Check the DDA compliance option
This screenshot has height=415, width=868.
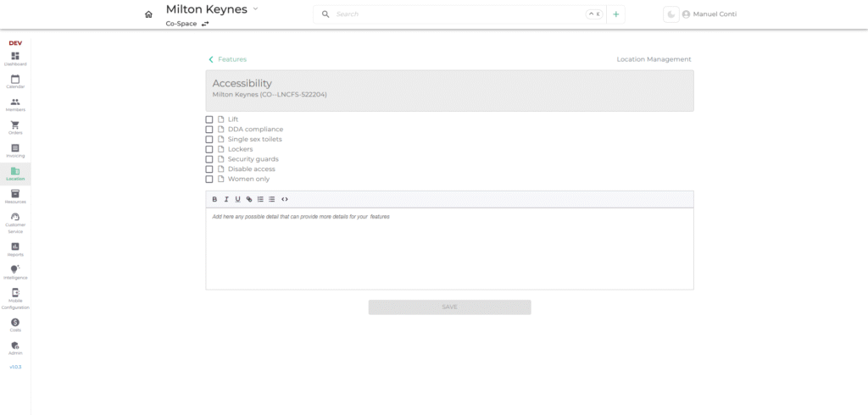(209, 130)
